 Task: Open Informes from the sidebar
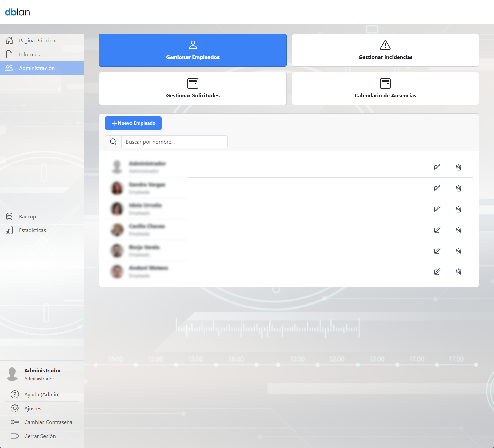29,54
